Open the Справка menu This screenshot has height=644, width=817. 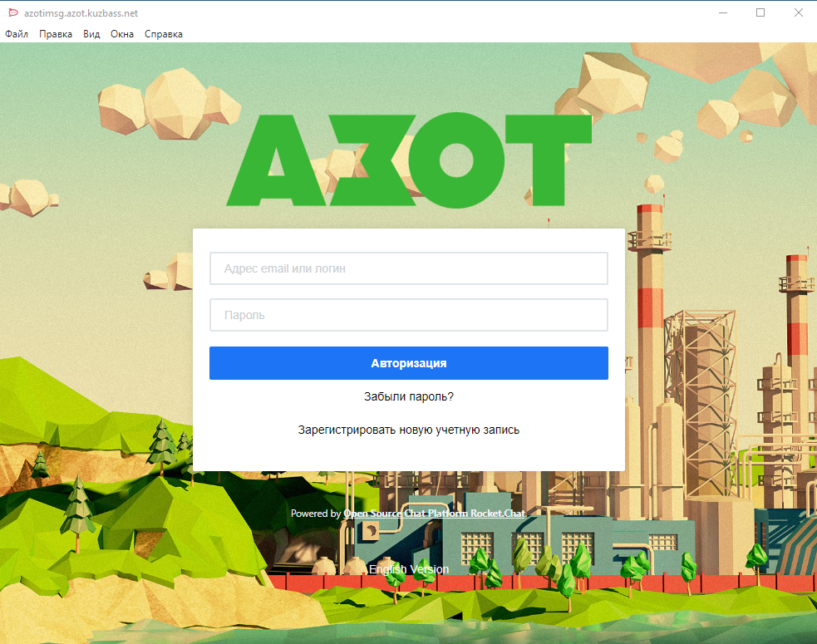point(163,34)
